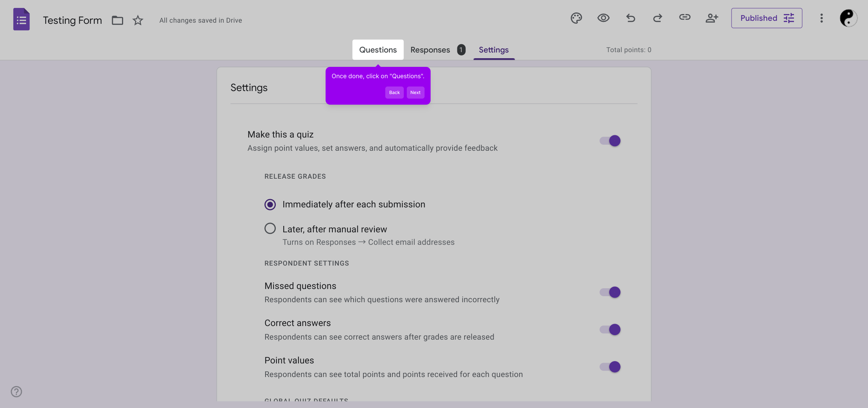This screenshot has height=408, width=868.
Task: Turn off Missed questions toggle
Action: point(610,292)
